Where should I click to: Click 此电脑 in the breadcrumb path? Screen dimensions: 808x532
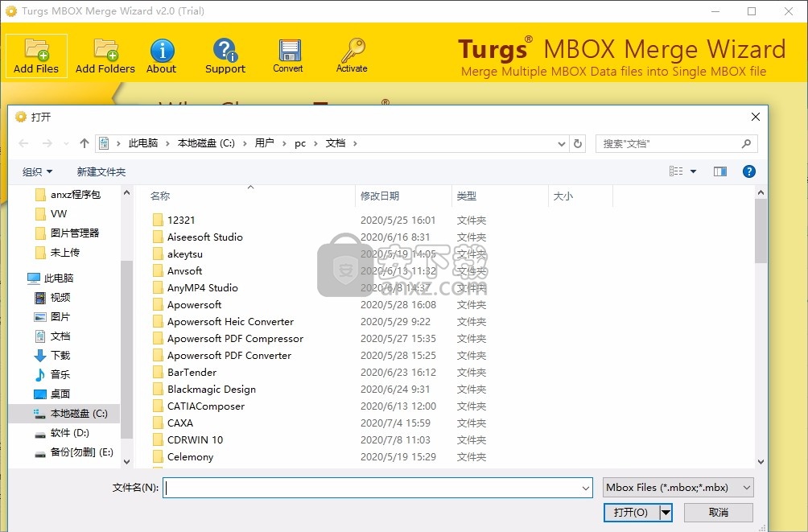[143, 143]
